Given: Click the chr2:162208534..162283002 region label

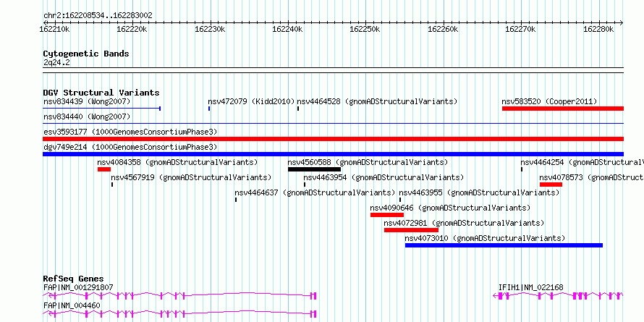Looking at the screenshot, I should pos(98,15).
